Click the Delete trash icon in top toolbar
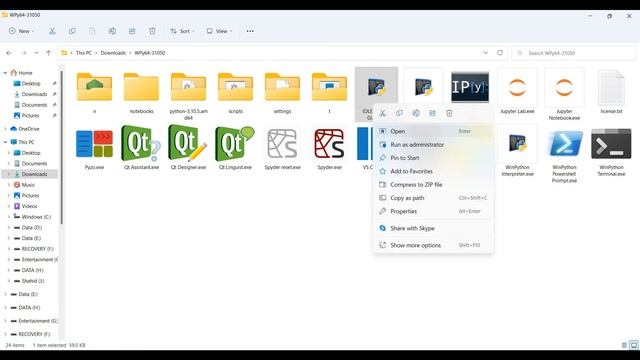 pos(152,31)
